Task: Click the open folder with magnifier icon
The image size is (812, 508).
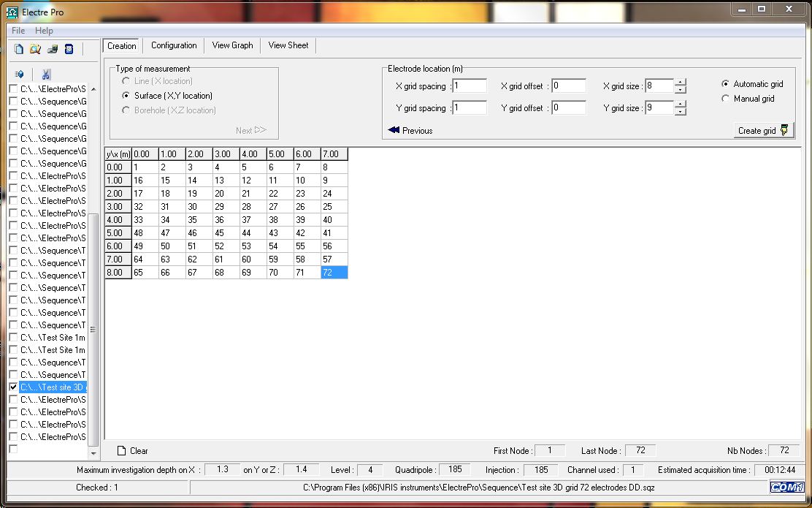Action: (35, 49)
